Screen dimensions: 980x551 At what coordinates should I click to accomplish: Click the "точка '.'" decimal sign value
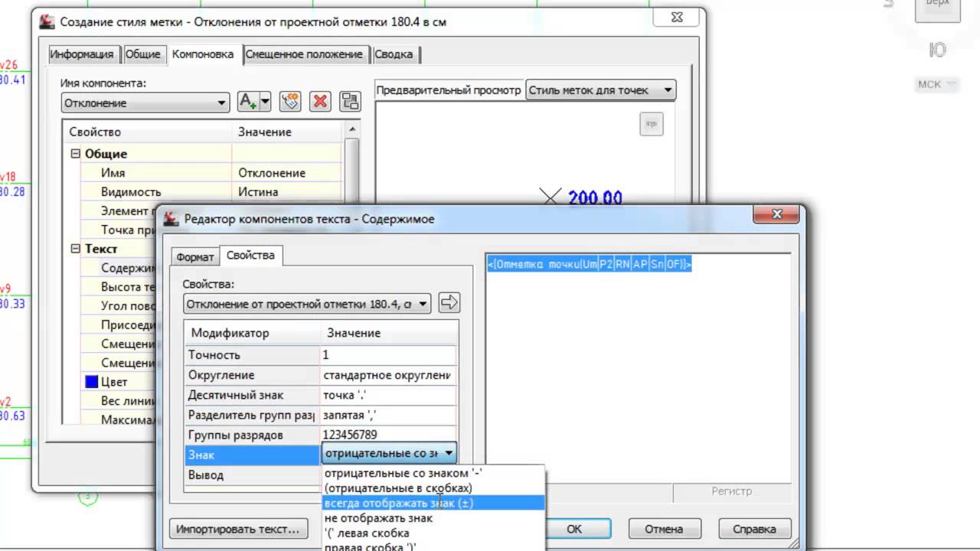pyautogui.click(x=388, y=395)
